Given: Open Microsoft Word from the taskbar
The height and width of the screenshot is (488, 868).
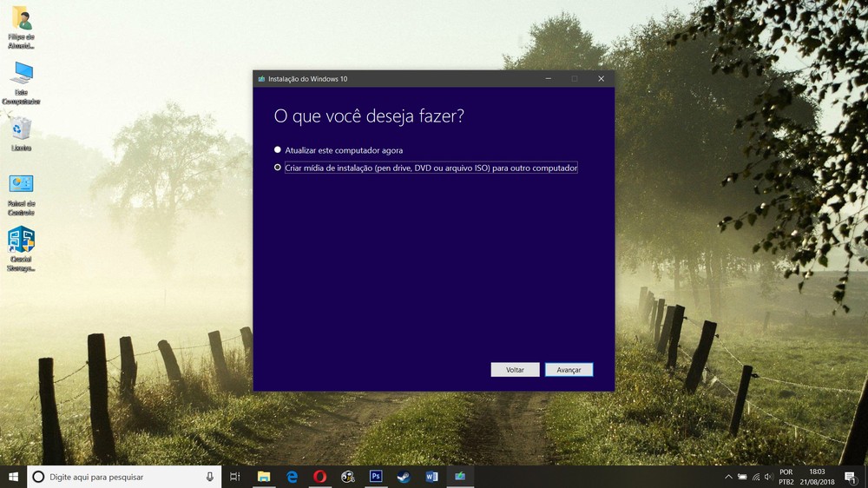Looking at the screenshot, I should tap(431, 477).
